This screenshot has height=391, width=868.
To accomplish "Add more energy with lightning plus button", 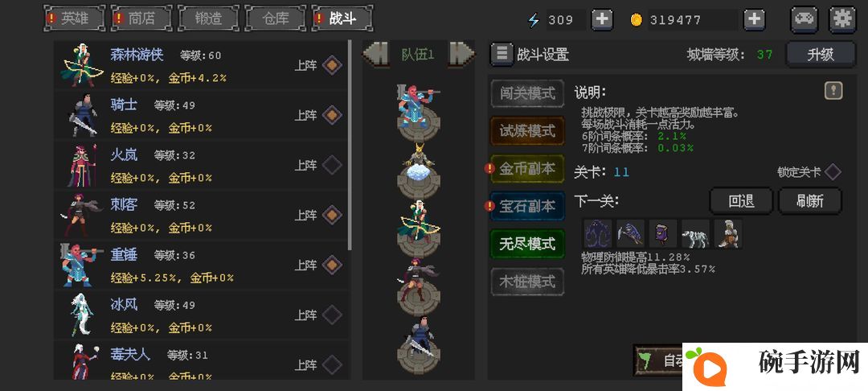I will (x=602, y=20).
